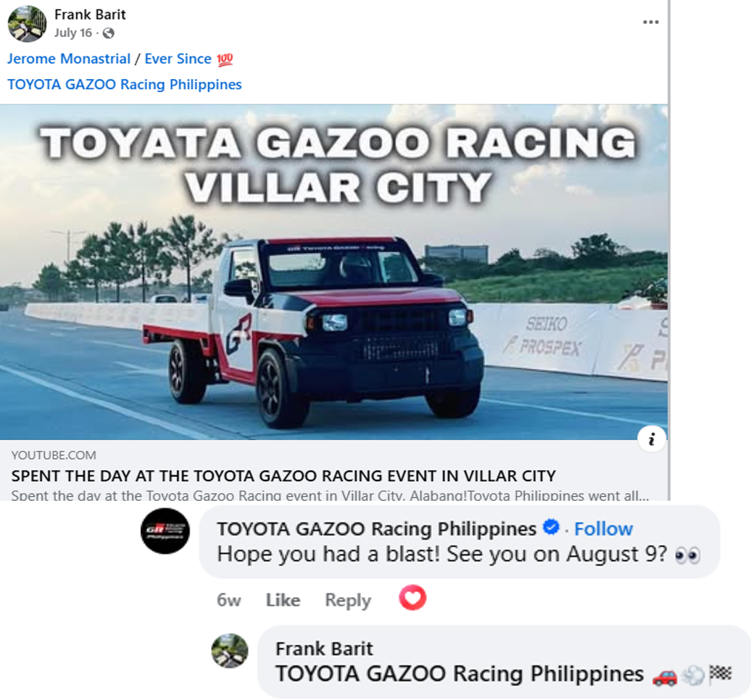
Task: Open the YouTube link title about Villar City
Action: pos(283,476)
